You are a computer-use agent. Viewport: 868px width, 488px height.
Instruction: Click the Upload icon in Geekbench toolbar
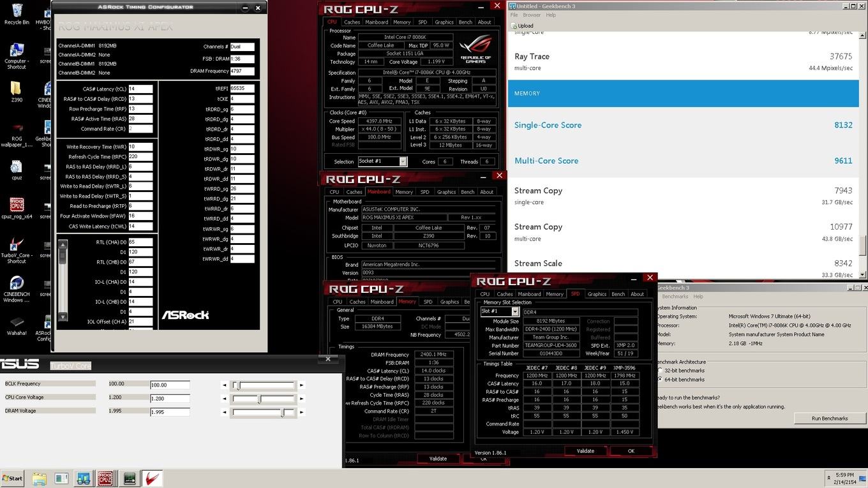[514, 26]
